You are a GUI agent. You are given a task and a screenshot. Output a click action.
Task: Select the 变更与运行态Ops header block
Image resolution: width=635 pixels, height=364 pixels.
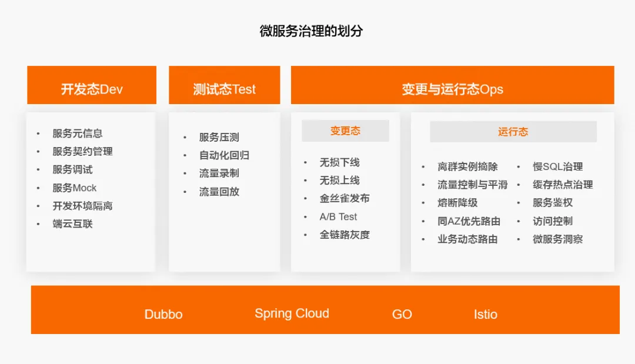tap(452, 85)
